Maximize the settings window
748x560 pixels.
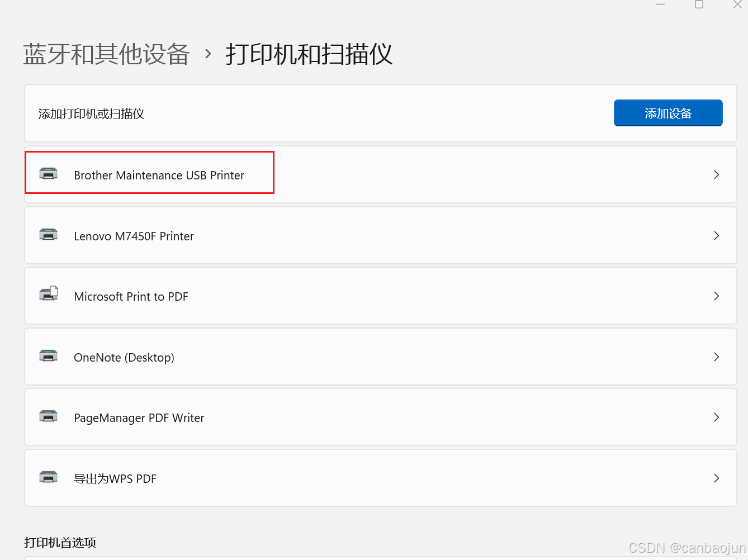pos(699,4)
